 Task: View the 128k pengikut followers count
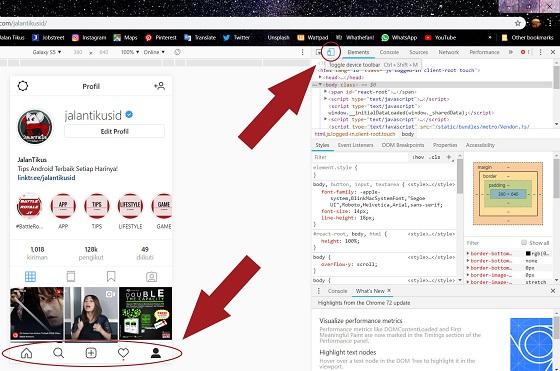point(91,253)
